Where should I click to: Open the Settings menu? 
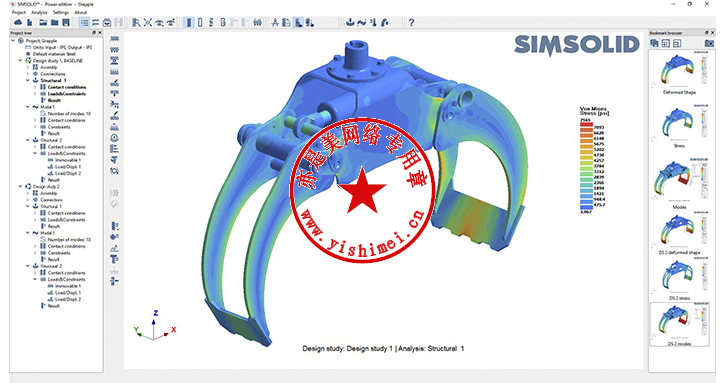[61, 13]
